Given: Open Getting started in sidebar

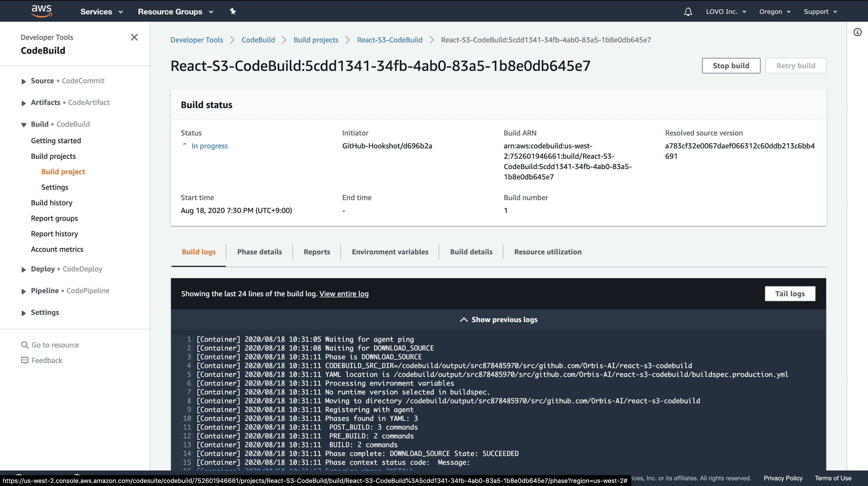Looking at the screenshot, I should [x=56, y=141].
